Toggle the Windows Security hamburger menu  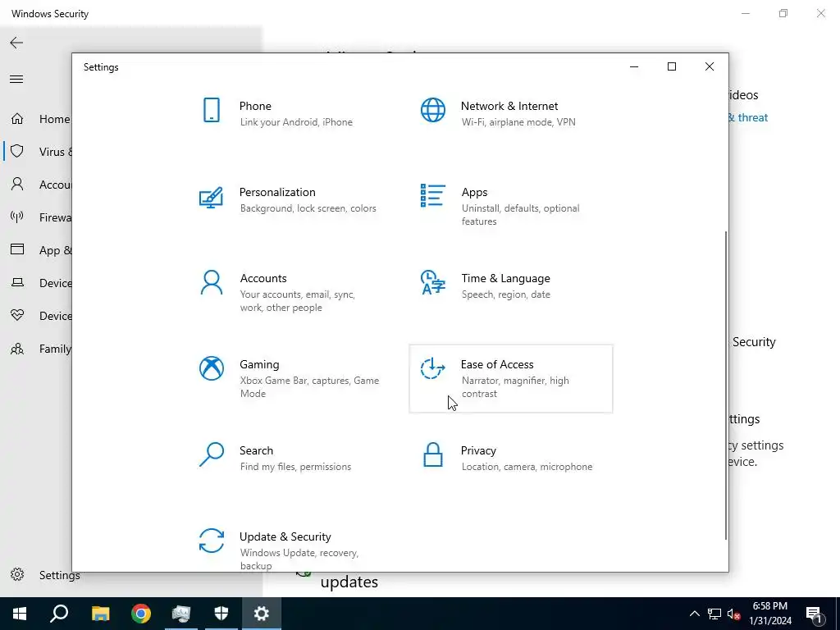click(16, 80)
